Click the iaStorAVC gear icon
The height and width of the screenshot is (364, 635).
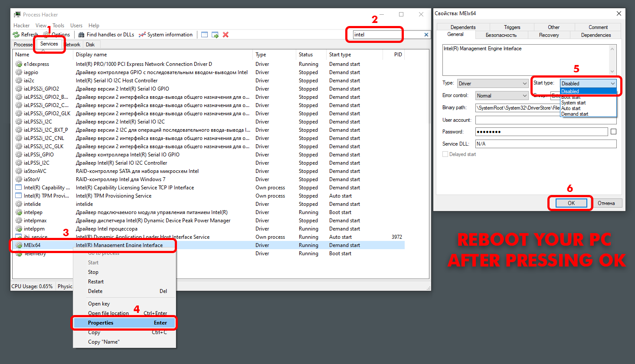[19, 171]
